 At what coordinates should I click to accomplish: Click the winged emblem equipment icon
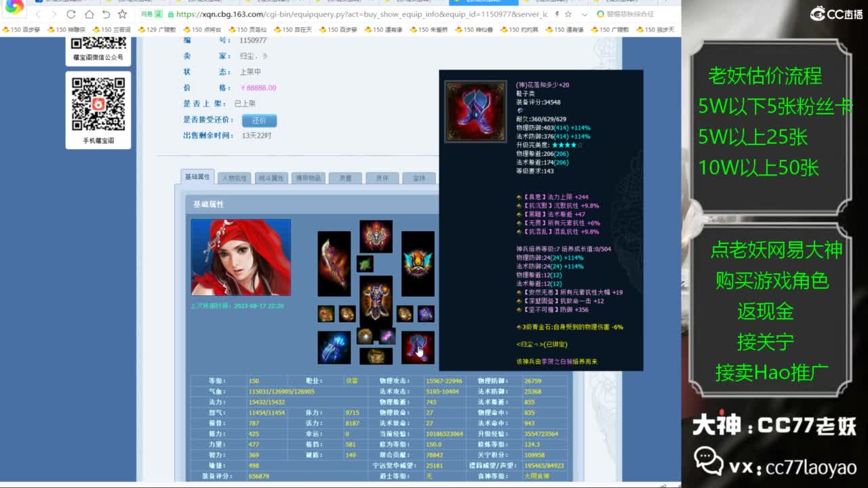(418, 264)
